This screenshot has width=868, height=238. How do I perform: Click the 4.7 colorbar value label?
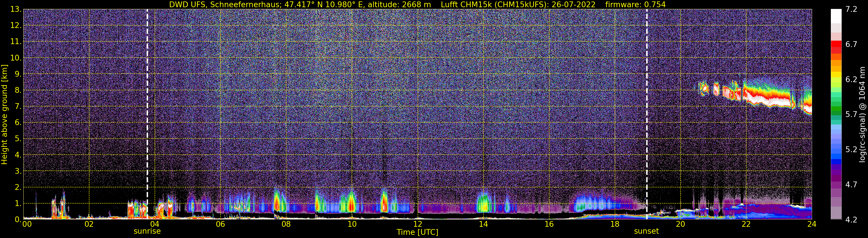tap(851, 185)
